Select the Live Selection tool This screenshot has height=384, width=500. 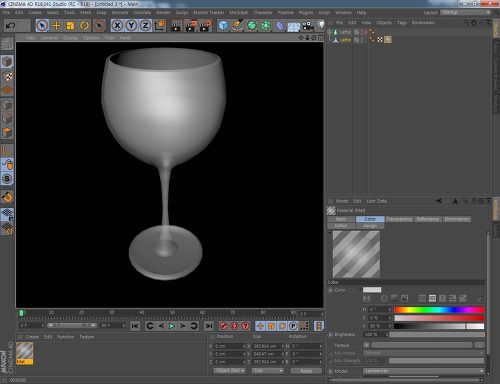click(x=42, y=26)
